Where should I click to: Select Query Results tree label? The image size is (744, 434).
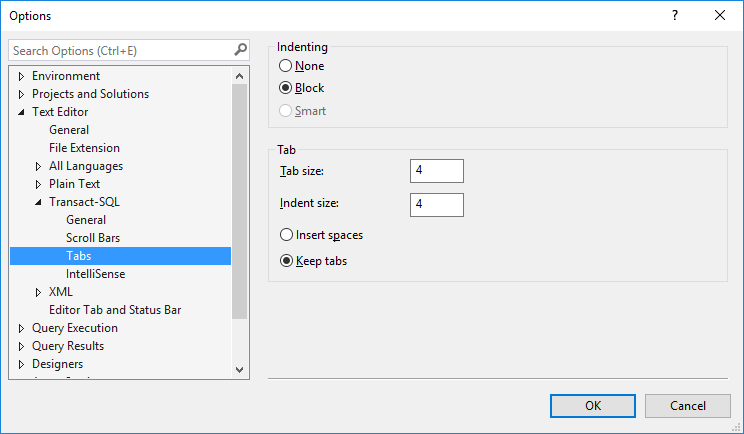(x=68, y=346)
